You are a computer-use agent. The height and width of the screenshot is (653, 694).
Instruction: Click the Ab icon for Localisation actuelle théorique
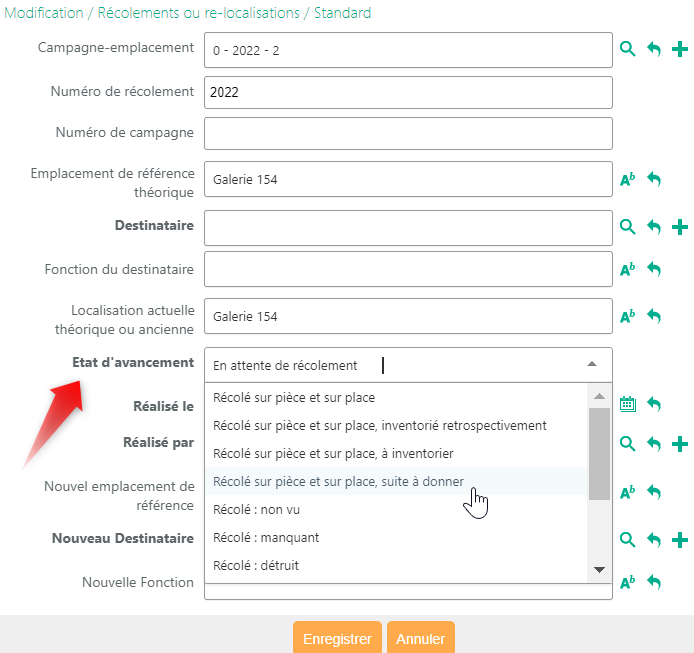tap(628, 316)
